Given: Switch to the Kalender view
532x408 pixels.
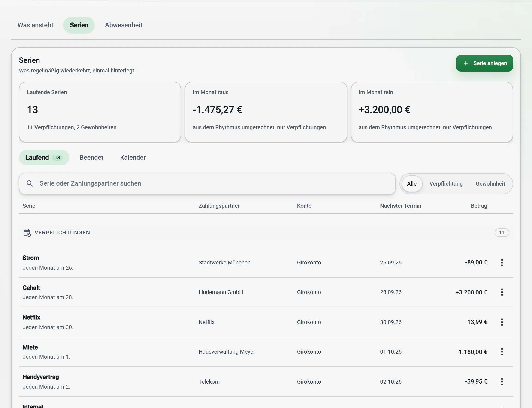Looking at the screenshot, I should pyautogui.click(x=133, y=158).
